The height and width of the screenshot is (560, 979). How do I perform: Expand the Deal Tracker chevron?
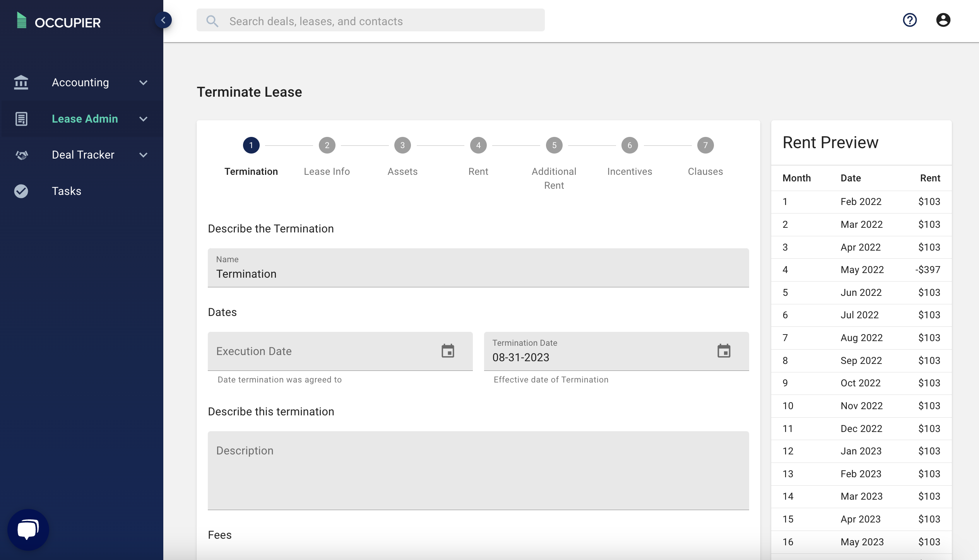pos(144,155)
